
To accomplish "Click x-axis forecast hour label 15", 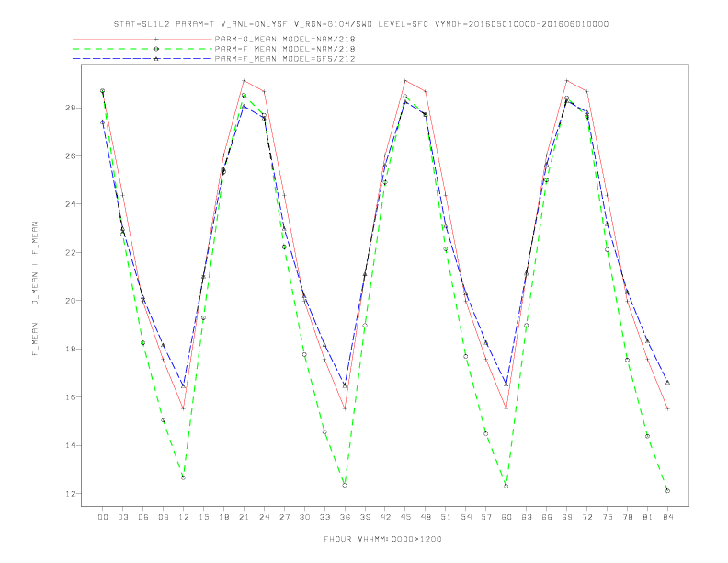I will pyautogui.click(x=203, y=517).
